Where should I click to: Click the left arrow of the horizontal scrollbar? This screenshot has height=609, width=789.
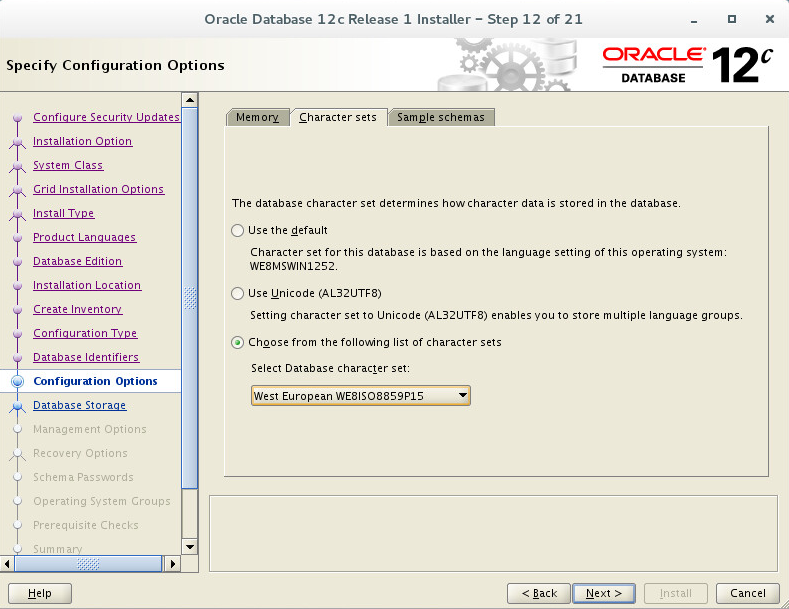[7, 564]
